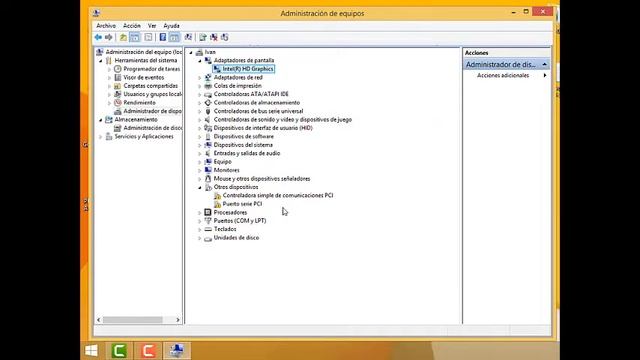Open Visor de eventos in left tree
The width and height of the screenshot is (640, 360).
click(144, 78)
